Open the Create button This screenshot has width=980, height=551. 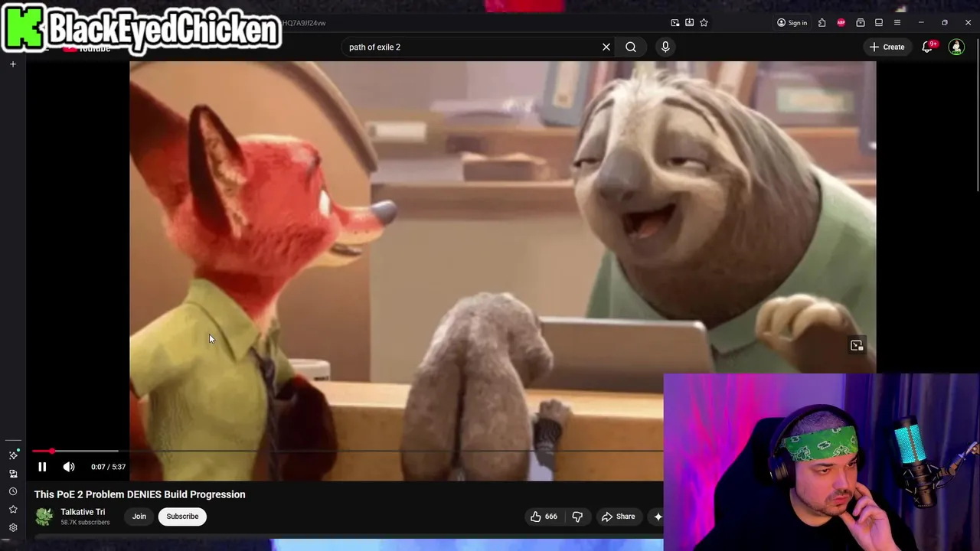(887, 47)
